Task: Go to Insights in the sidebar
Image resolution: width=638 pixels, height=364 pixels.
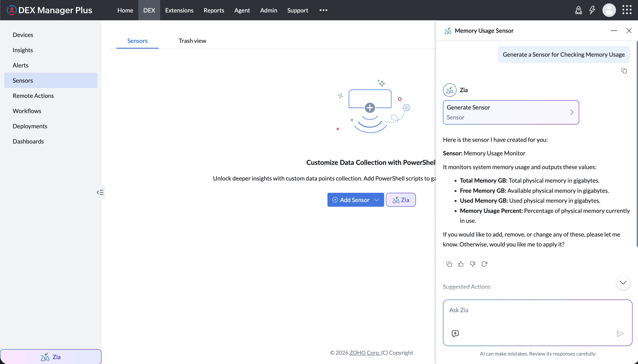Action: pos(51,50)
